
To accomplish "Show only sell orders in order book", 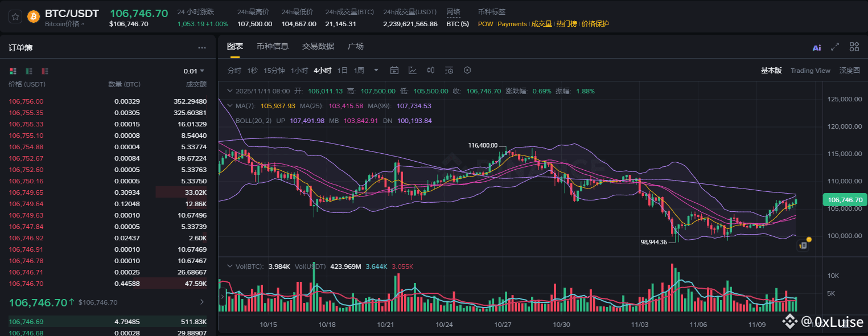I will (x=45, y=71).
